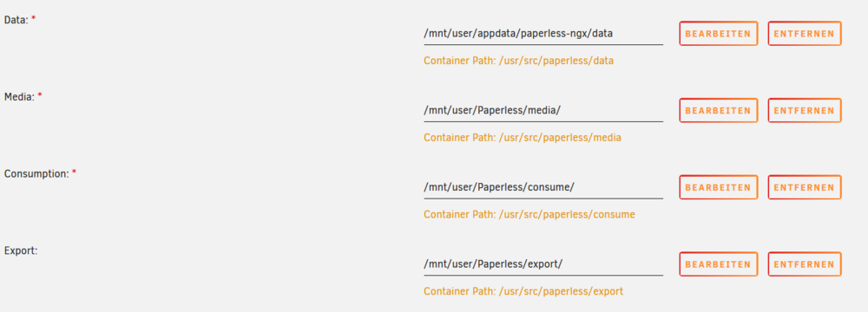868x312 pixels.
Task: Click Container Path text for export
Action: [x=523, y=291]
